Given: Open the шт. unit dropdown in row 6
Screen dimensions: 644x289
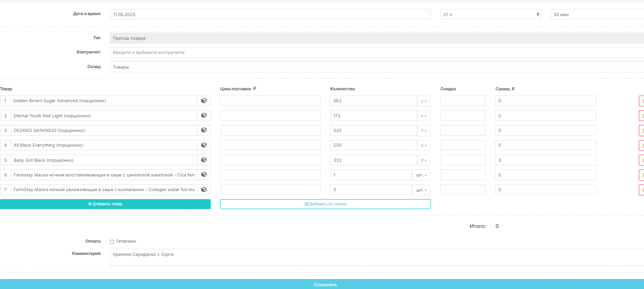Looking at the screenshot, I should click(421, 175).
